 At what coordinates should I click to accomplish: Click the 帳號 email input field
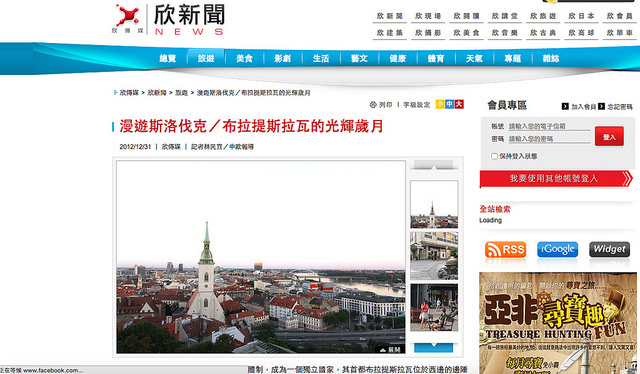[x=549, y=127]
